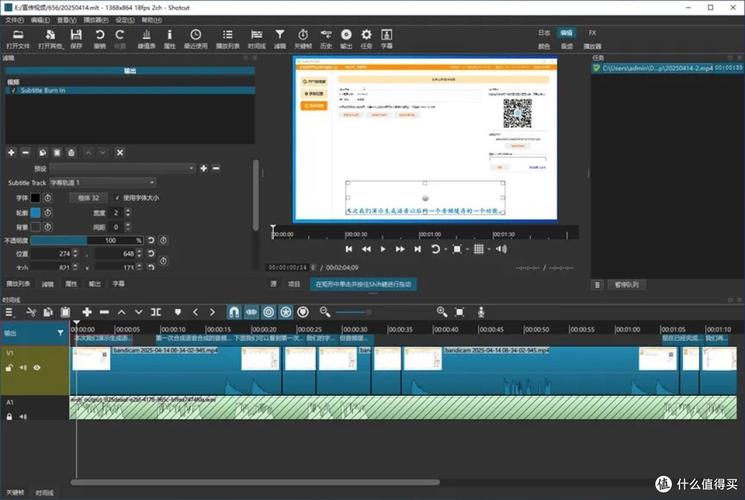
Task: Split at playhead in the timeline toolbar
Action: pyautogui.click(x=156, y=312)
